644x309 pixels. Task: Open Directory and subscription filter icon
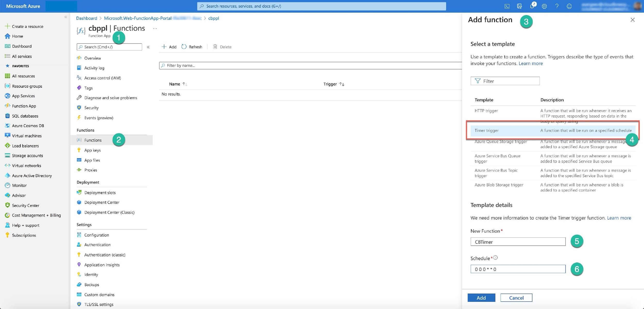519,6
